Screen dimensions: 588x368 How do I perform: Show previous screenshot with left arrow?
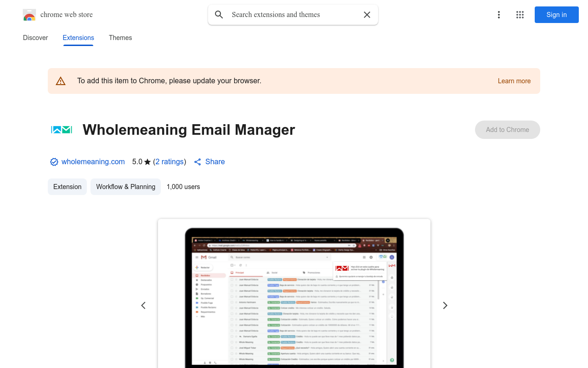coord(143,305)
